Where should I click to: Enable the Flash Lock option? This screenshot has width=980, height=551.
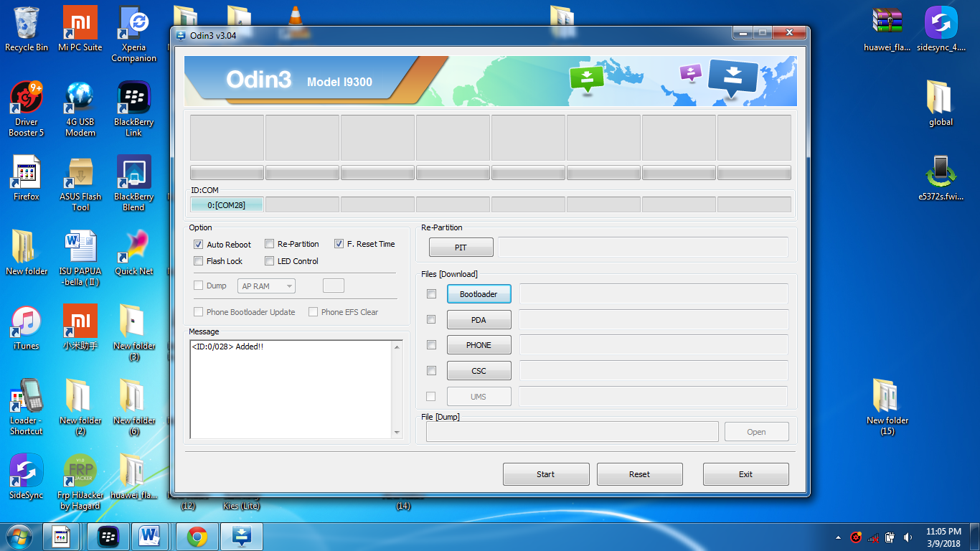pyautogui.click(x=199, y=261)
